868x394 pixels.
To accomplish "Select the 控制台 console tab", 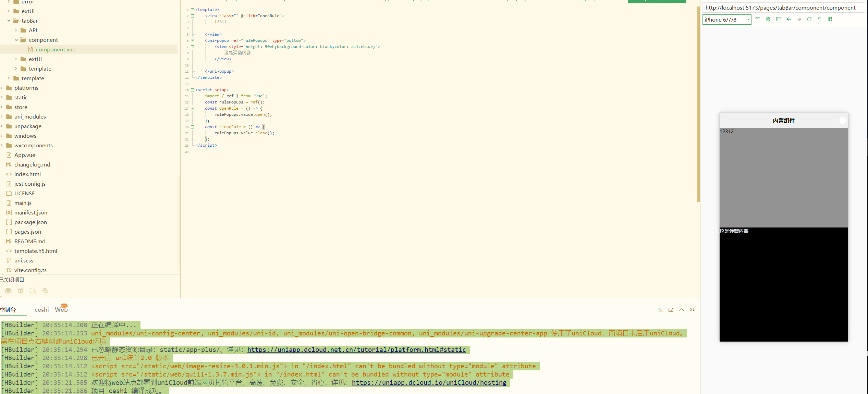I will click(8, 310).
